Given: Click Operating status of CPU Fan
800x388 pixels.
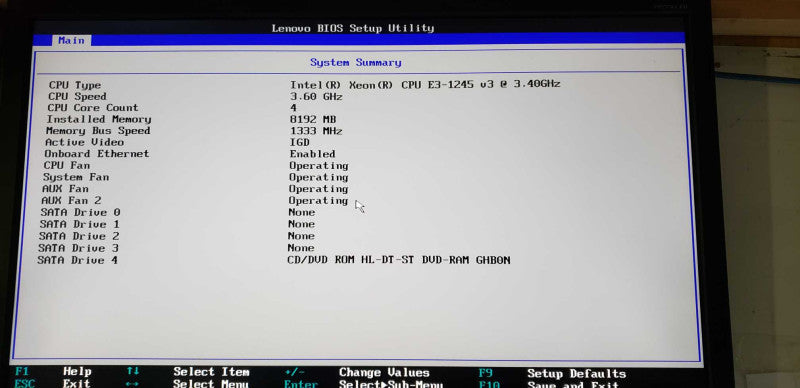Looking at the screenshot, I should pos(318,166).
